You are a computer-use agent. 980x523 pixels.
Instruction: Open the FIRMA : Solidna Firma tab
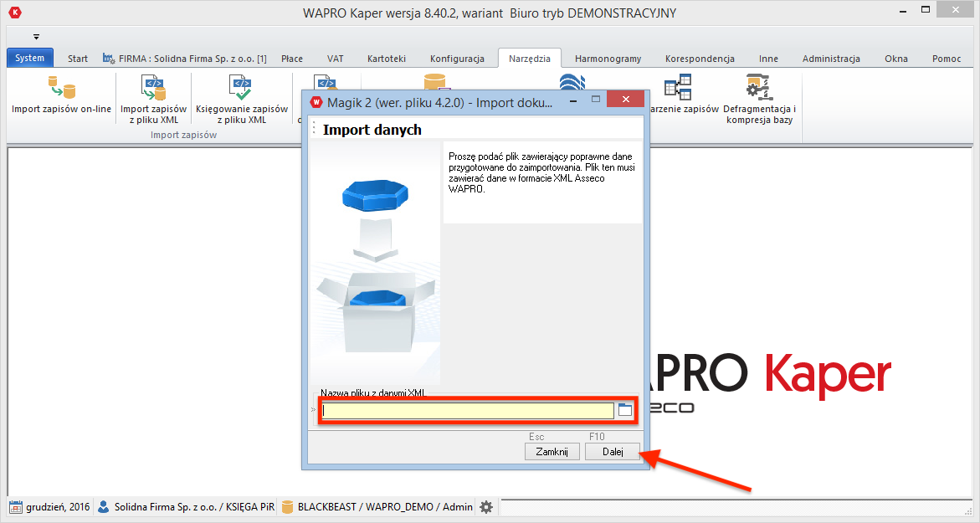(x=185, y=59)
